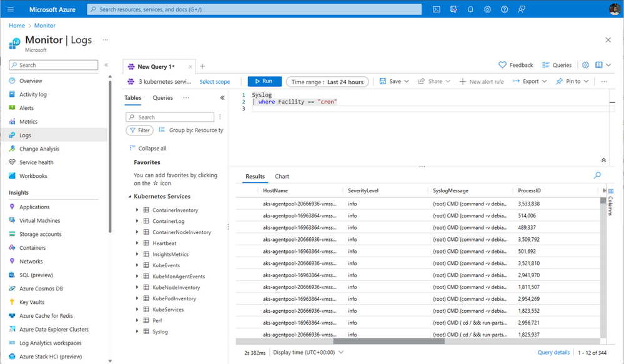This screenshot has height=364, width=624.
Task: Add a new query tab
Action: pos(202,66)
